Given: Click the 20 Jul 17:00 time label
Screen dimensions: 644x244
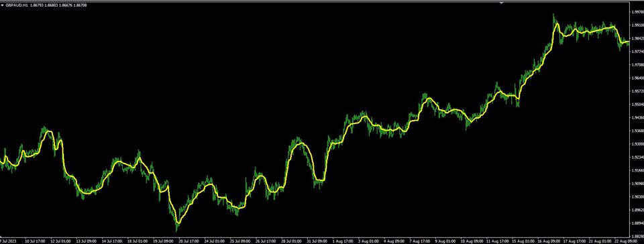Looking at the screenshot, I should pyautogui.click(x=189, y=241).
